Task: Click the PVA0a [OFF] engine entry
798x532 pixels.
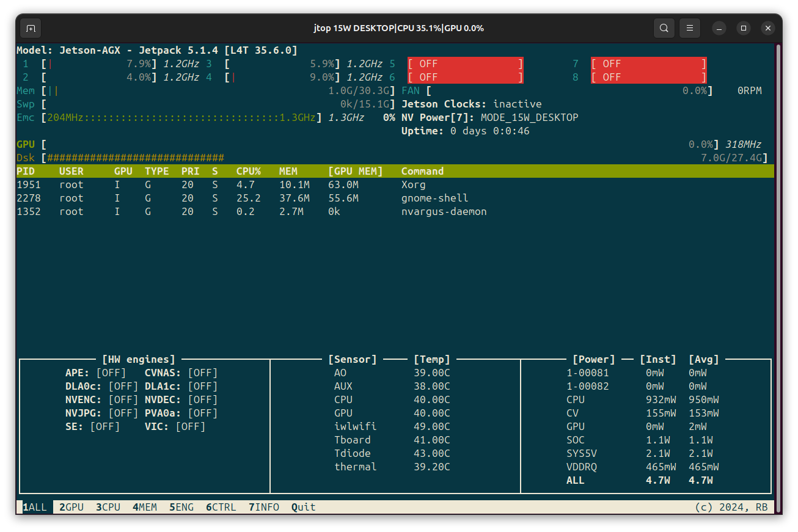Action: coord(181,413)
